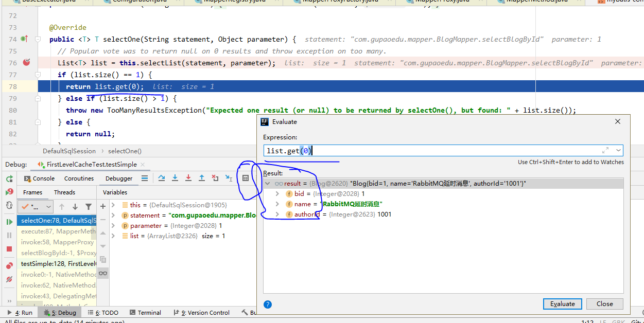Select next frame down arrow
This screenshot has height=323, width=644.
tap(75, 207)
